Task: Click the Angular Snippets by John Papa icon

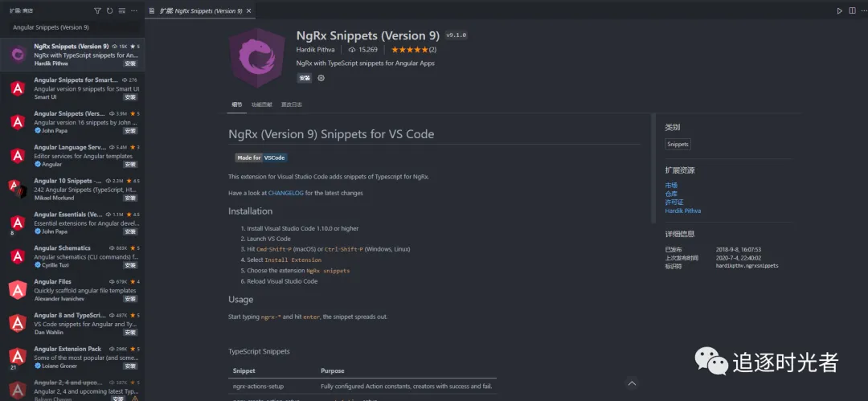Action: coord(18,122)
